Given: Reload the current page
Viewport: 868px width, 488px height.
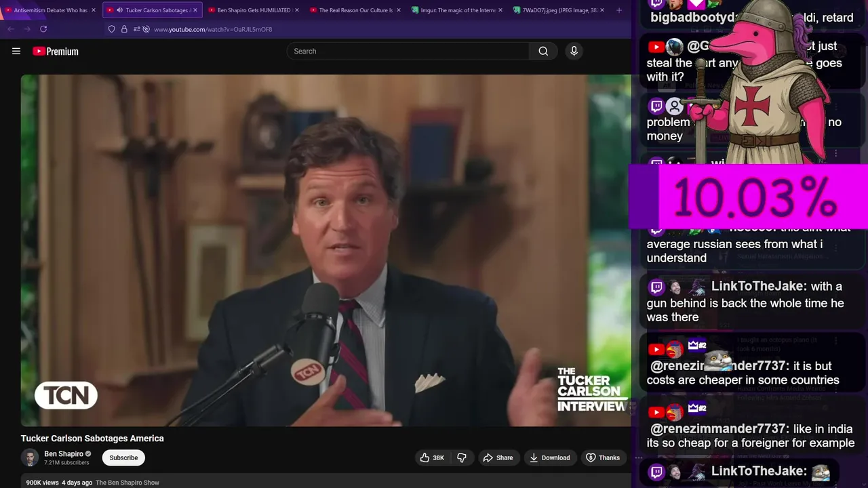Looking at the screenshot, I should coord(43,29).
